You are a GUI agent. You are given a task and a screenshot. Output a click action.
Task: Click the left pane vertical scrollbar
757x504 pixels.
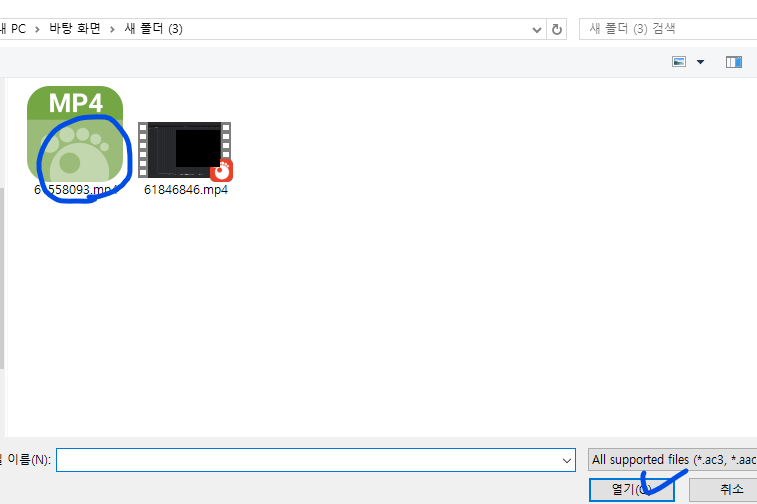[2, 279]
